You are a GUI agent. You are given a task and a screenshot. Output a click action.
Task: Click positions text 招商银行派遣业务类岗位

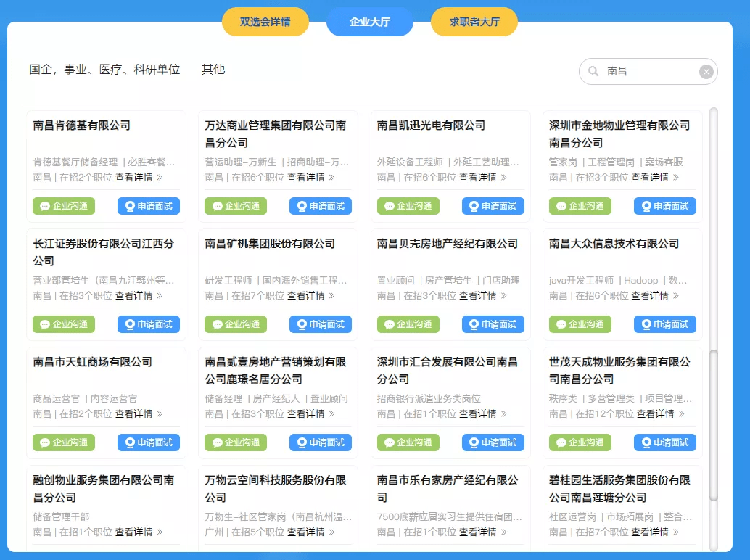(x=429, y=398)
